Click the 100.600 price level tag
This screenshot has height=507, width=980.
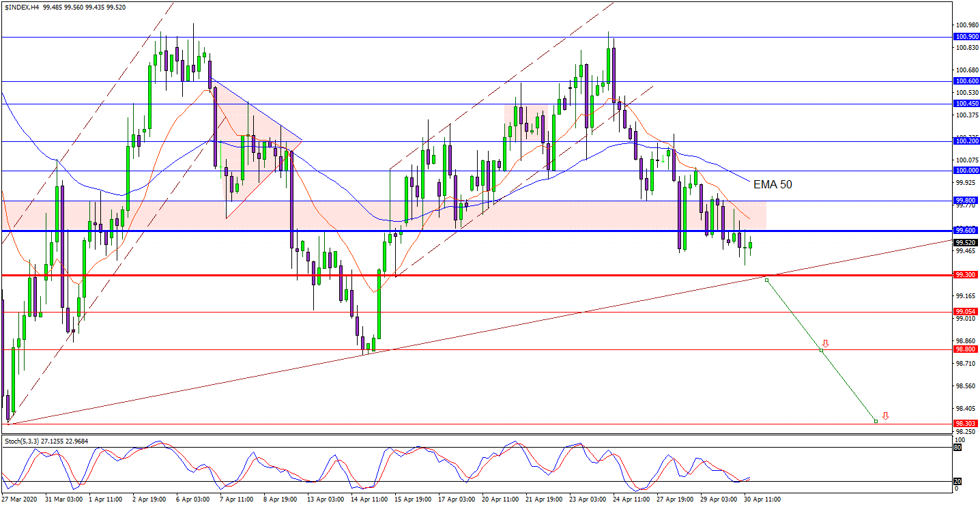click(x=966, y=81)
